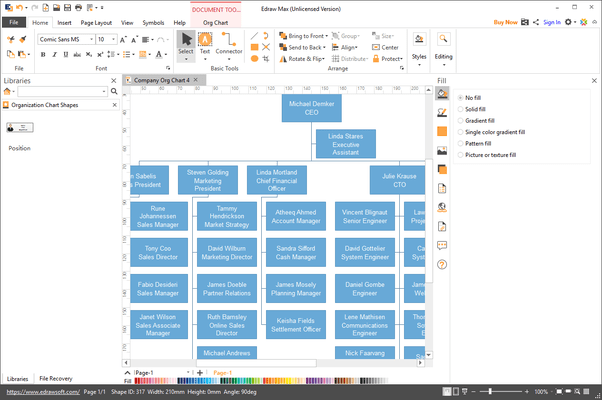The height and width of the screenshot is (400, 602).
Task: Apply strikethrough formatting
Action: click(77, 55)
